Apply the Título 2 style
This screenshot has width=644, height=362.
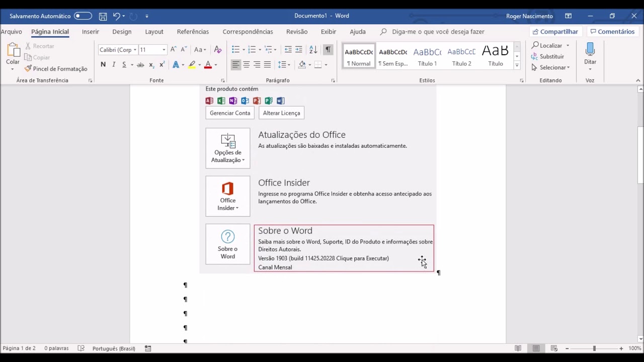pos(461,56)
